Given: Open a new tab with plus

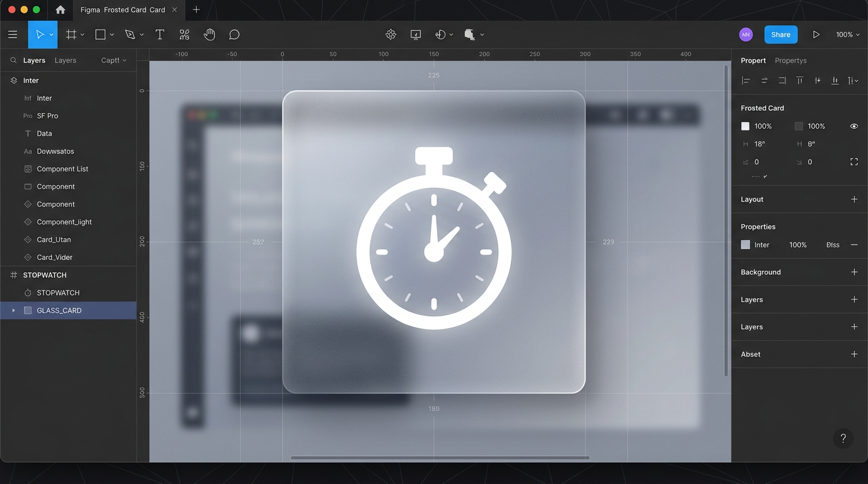Looking at the screenshot, I should pyautogui.click(x=196, y=9).
